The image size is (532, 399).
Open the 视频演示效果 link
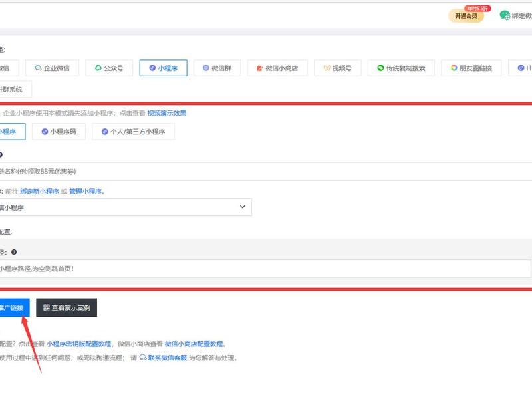(167, 113)
